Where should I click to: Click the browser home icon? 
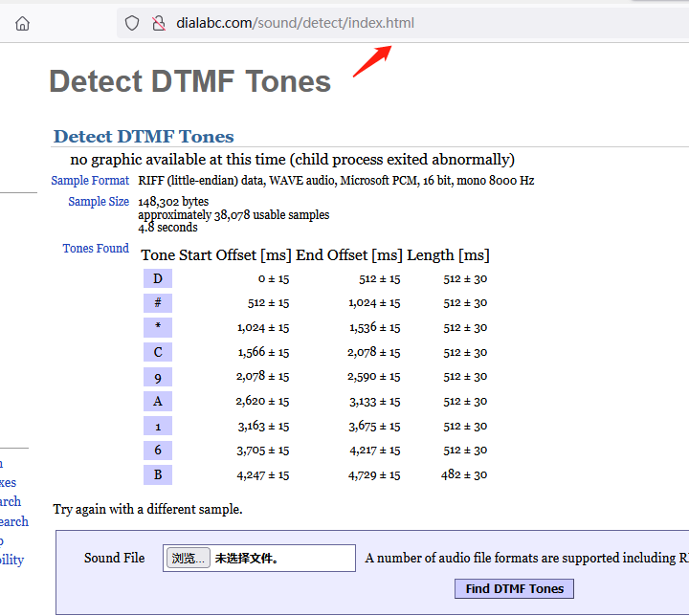(22, 23)
